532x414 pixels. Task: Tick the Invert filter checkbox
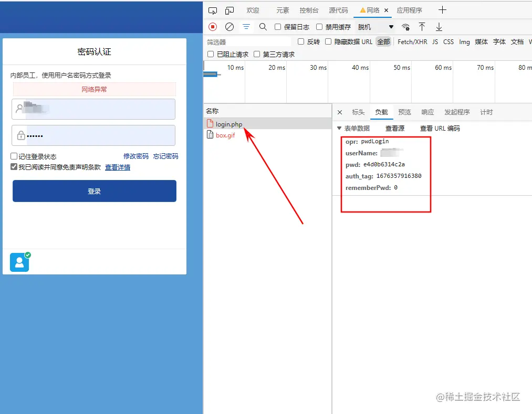(300, 41)
